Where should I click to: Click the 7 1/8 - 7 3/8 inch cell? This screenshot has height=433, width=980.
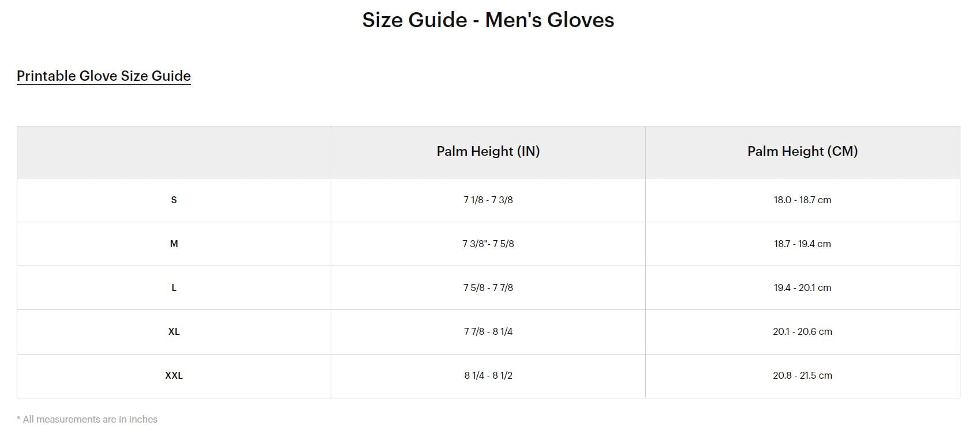point(488,200)
